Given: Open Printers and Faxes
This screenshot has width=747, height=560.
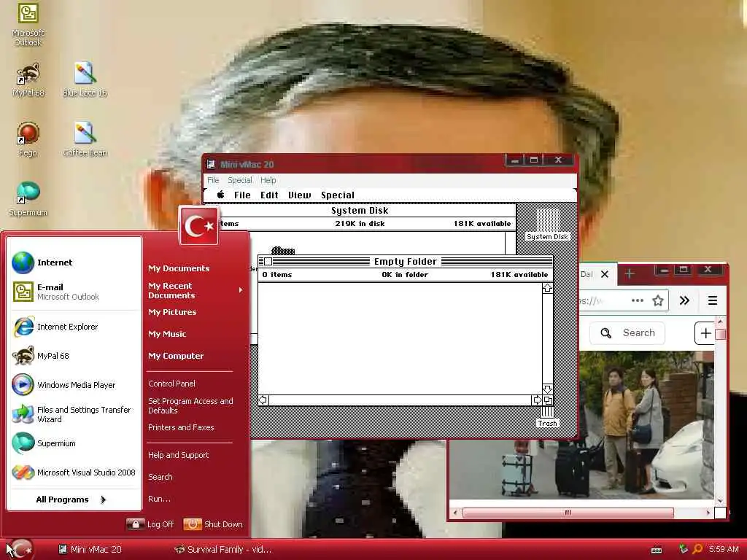Looking at the screenshot, I should click(181, 427).
